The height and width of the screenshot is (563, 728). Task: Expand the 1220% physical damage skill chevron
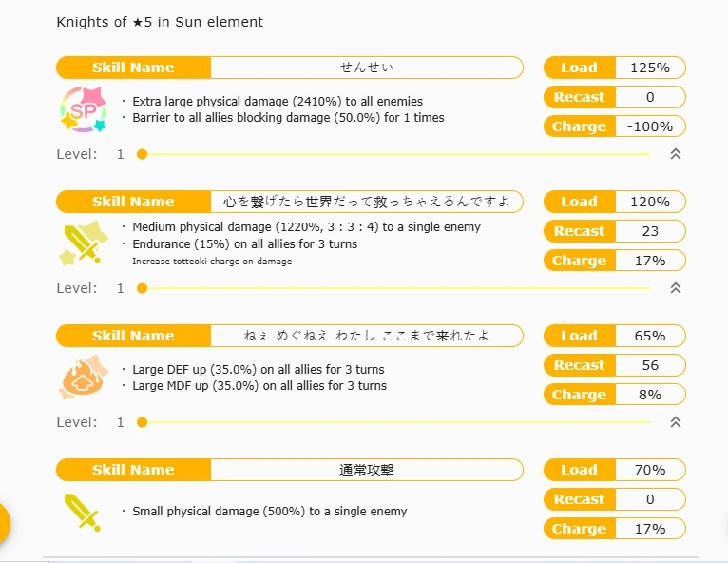tap(676, 288)
